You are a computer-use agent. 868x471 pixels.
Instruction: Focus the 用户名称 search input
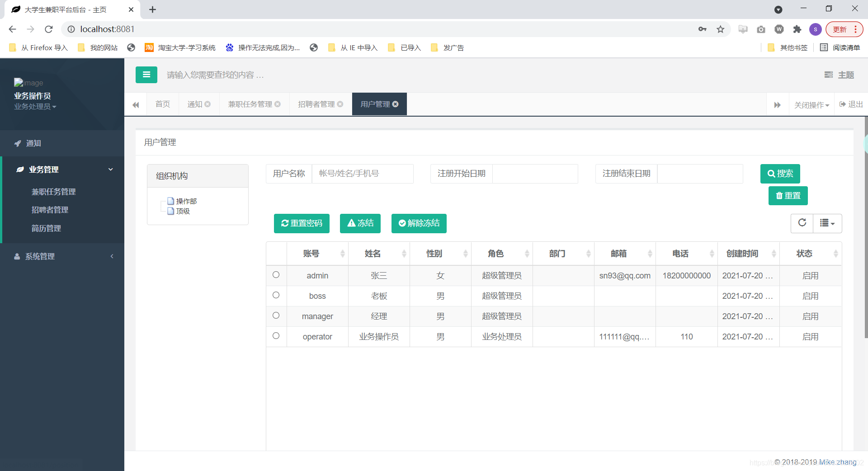click(363, 174)
